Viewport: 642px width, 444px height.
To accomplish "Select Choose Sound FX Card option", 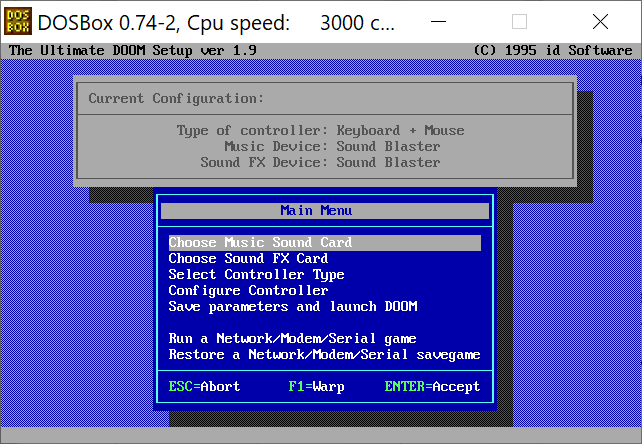I will pyautogui.click(x=248, y=258).
